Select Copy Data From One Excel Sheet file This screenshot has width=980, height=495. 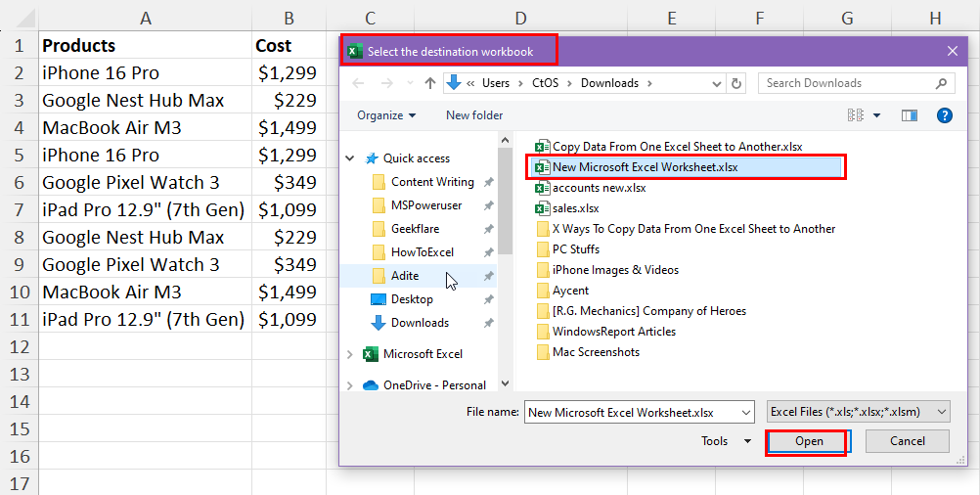click(x=669, y=147)
